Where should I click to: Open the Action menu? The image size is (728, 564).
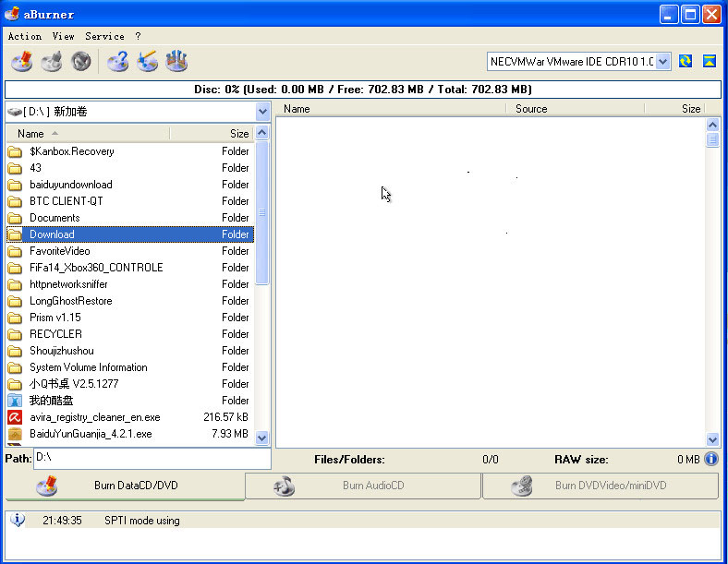click(25, 36)
